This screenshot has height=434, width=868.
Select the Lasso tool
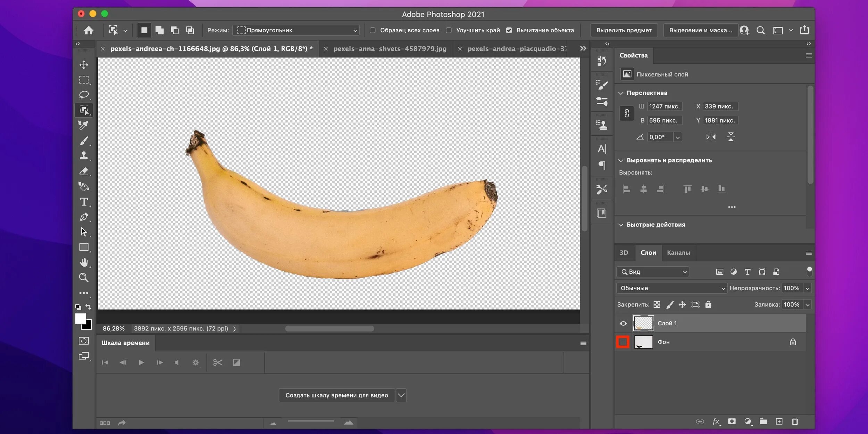84,95
